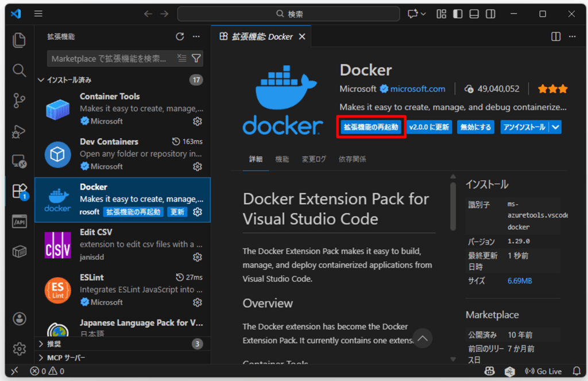Toggle the primary sidebar visibility
This screenshot has height=381, width=588.
457,13
